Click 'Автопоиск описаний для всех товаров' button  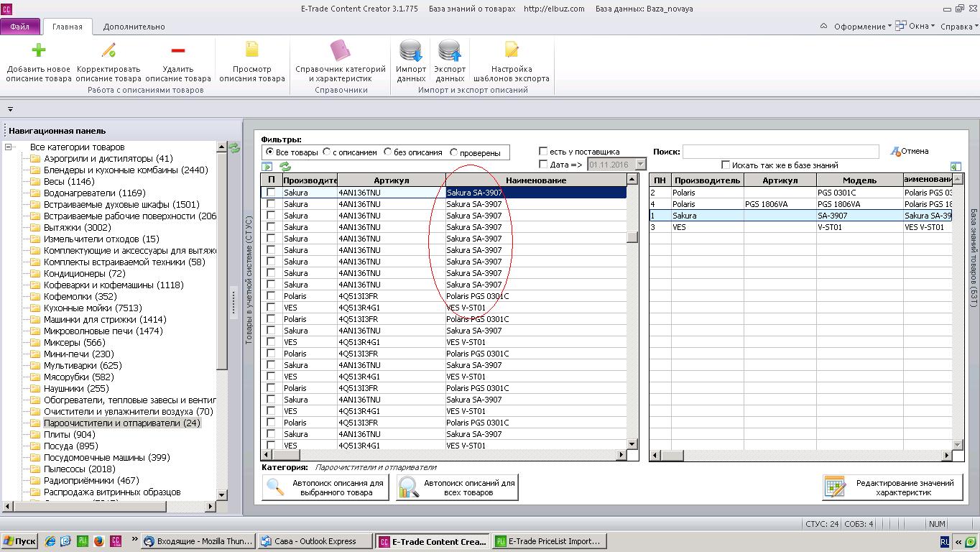[x=457, y=487]
